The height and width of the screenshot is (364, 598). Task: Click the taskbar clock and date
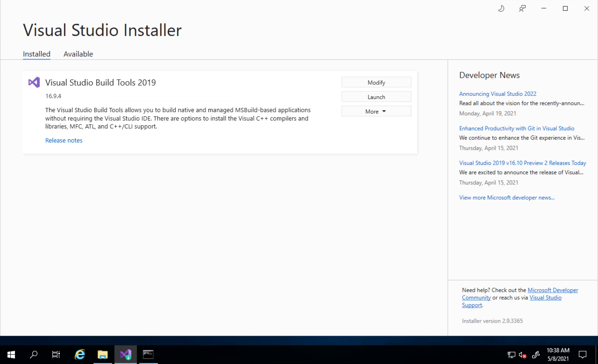pyautogui.click(x=558, y=354)
